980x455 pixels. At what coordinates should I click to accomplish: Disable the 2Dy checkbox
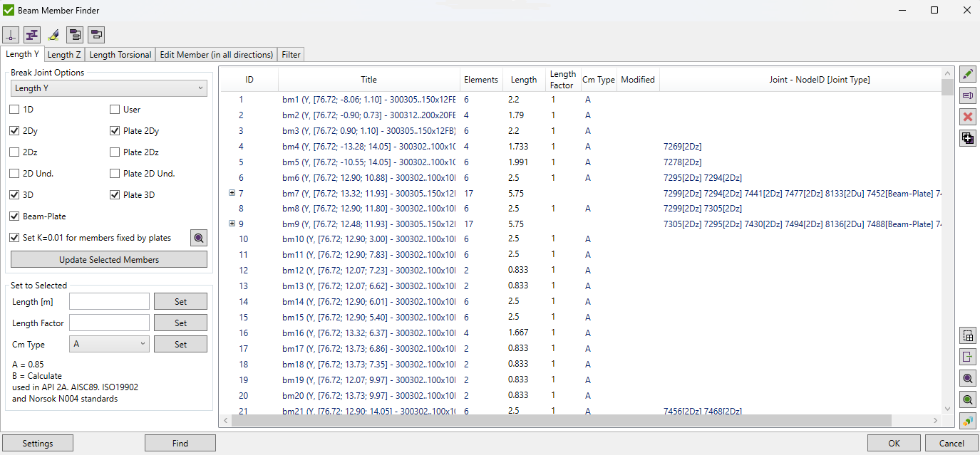13,130
